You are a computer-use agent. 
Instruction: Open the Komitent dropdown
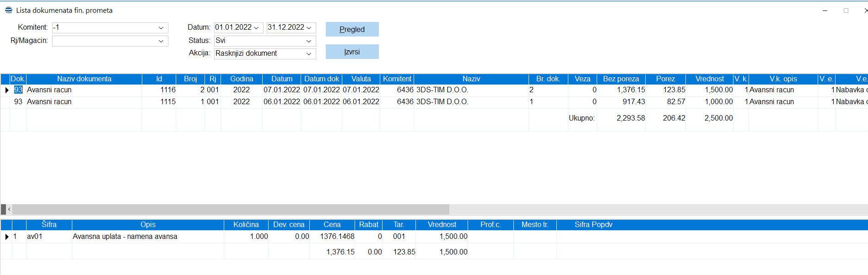[161, 28]
